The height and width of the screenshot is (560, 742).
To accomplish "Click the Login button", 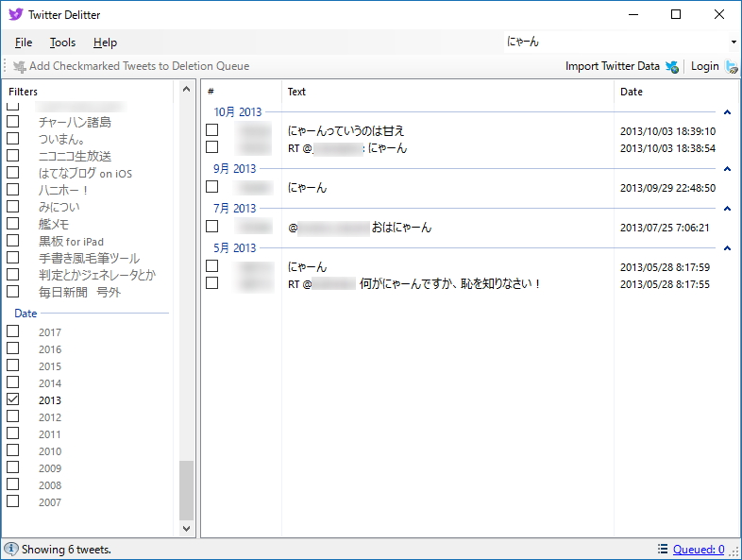I will (714, 66).
